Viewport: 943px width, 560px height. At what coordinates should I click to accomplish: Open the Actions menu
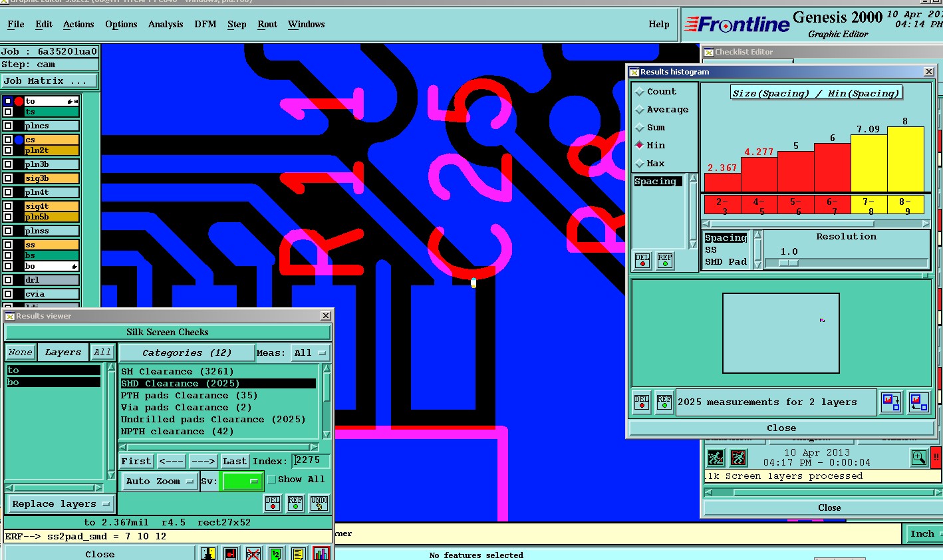tap(78, 25)
